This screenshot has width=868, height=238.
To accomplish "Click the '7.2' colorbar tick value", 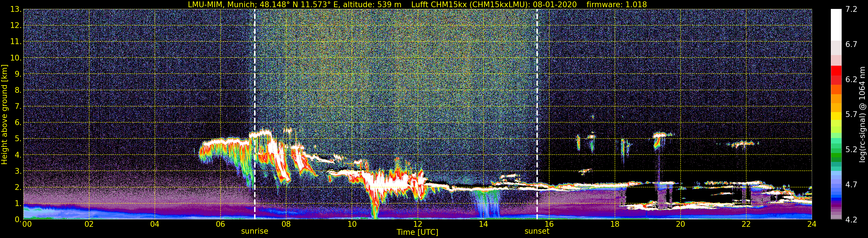I will (851, 10).
